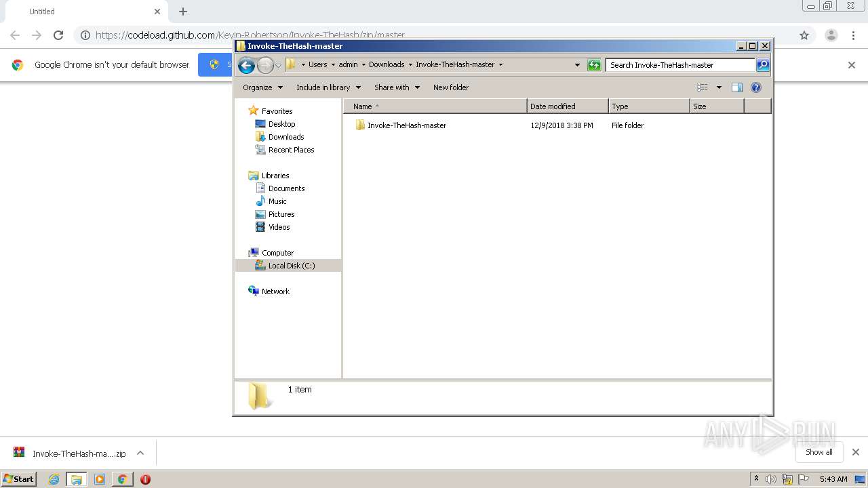Open Downloads in navigation pane
868x488 pixels.
coord(286,137)
